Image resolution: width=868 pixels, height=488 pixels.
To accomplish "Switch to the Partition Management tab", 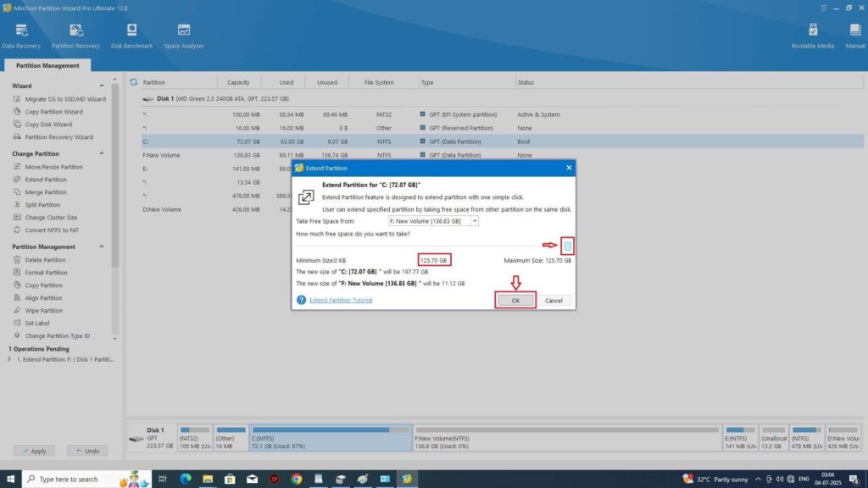I will click(47, 65).
